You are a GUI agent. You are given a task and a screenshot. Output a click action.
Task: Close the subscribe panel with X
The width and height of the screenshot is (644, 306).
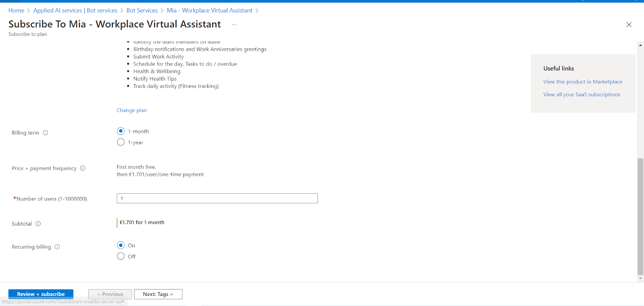pos(629,25)
